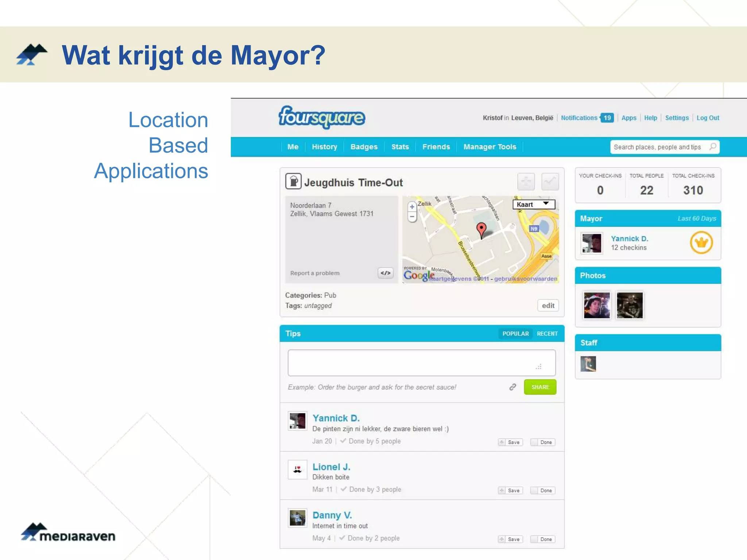
Task: Open Yannick D. name link in Mayor panel
Action: [x=630, y=238]
